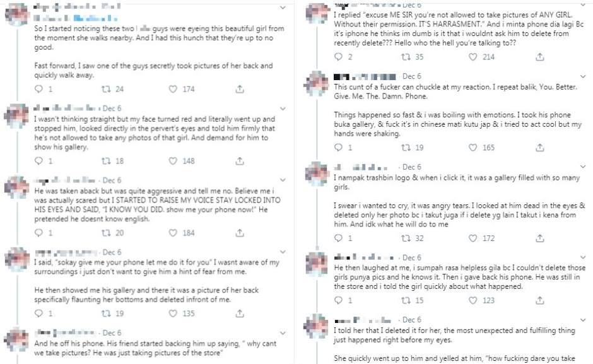The image size is (593, 364).
Task: Like the tweet with 135 likes
Action: click(x=173, y=314)
